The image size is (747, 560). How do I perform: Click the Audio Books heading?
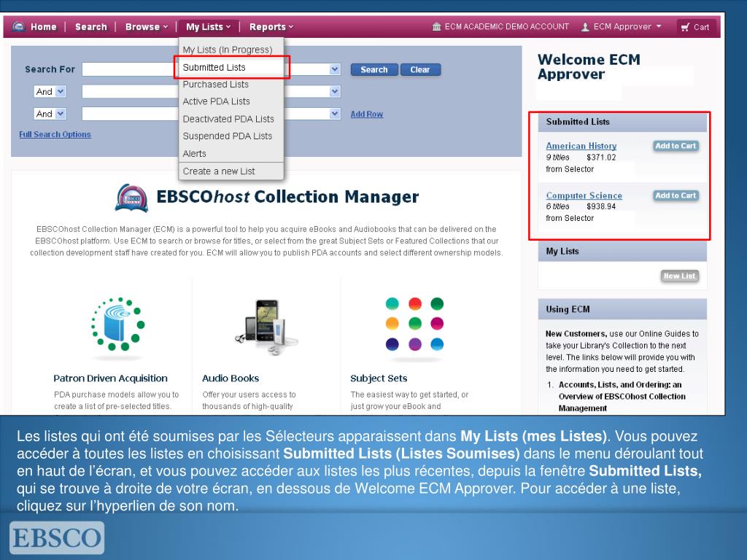231,378
